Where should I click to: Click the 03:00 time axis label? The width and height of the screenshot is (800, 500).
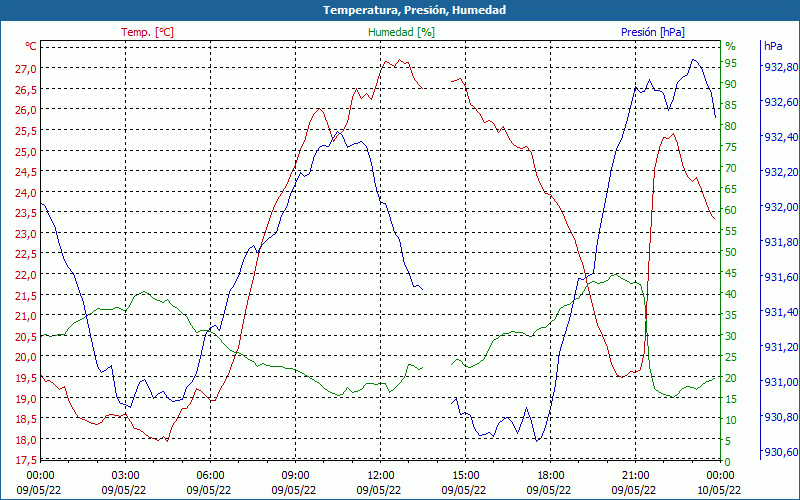(x=125, y=476)
